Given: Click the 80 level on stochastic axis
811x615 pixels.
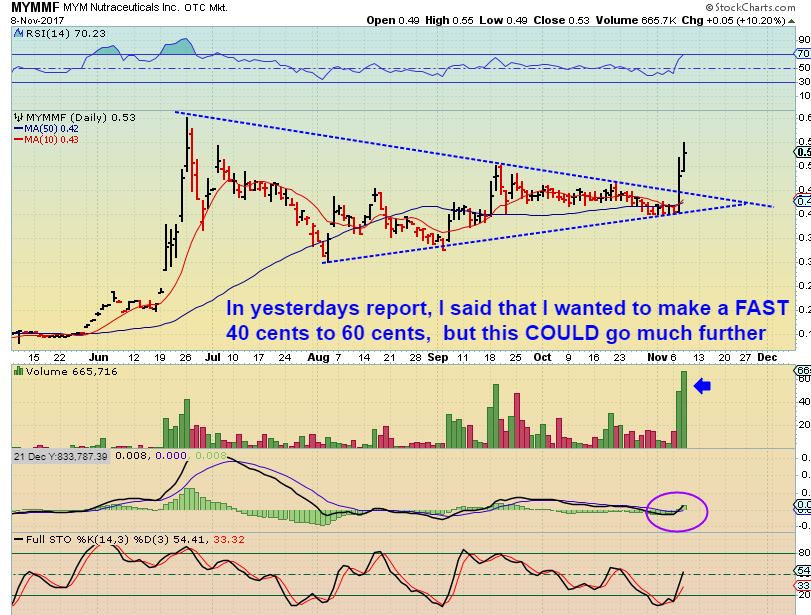Looking at the screenshot, I should click(x=804, y=553).
